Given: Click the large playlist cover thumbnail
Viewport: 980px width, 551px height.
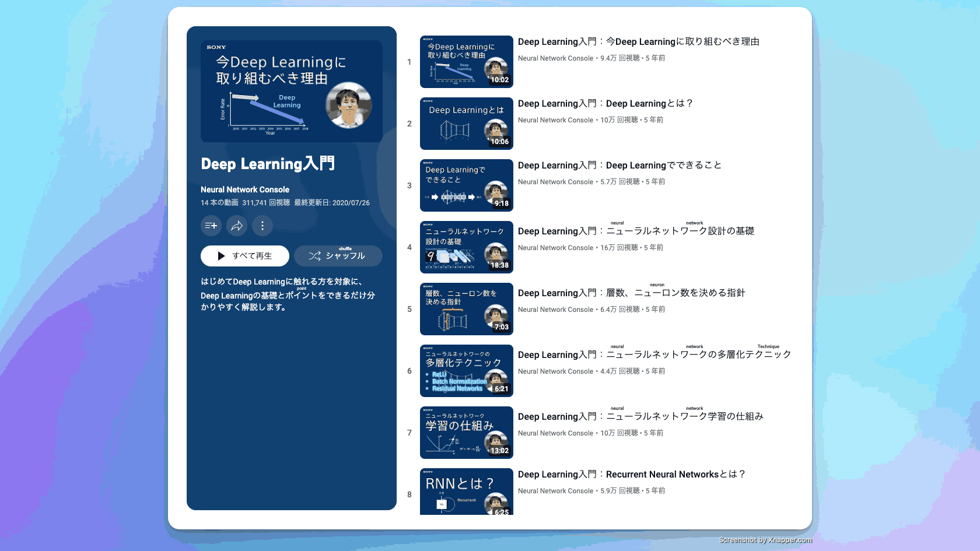Looking at the screenshot, I should click(292, 91).
